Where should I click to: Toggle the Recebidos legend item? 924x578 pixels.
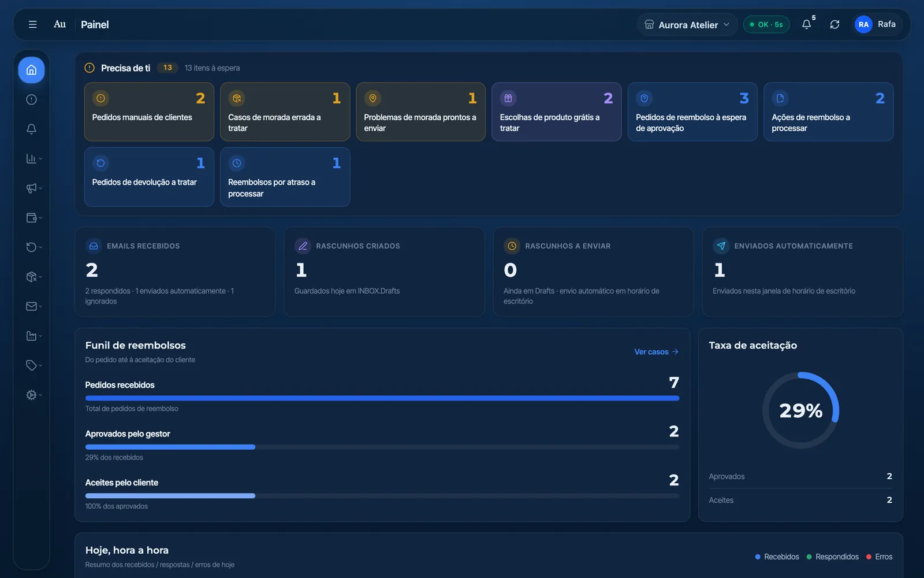click(x=777, y=557)
